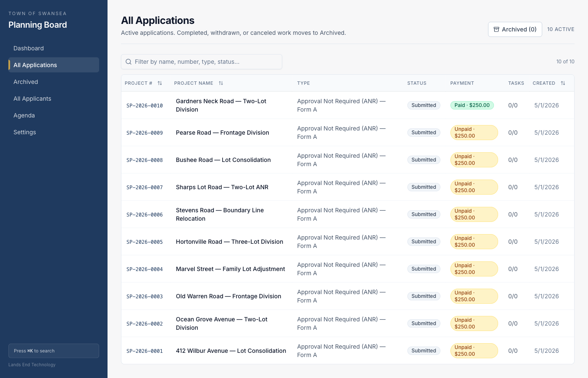Open project SP-2026-0006

click(144, 215)
